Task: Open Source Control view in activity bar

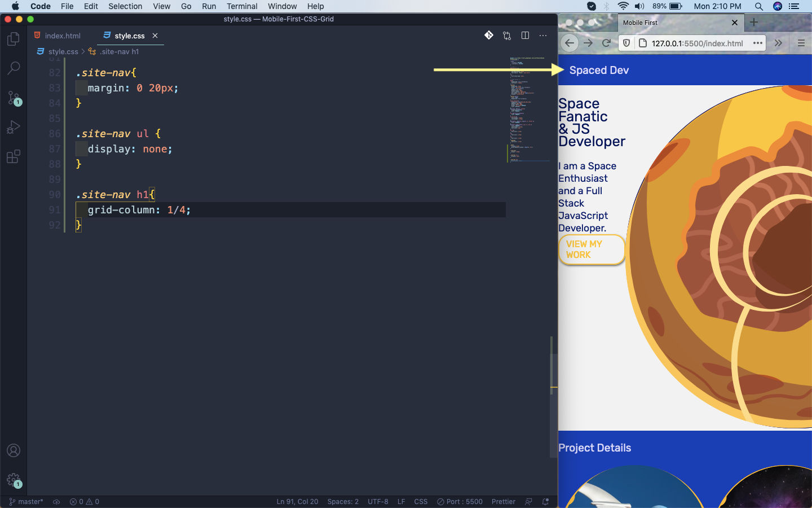Action: 13,98
